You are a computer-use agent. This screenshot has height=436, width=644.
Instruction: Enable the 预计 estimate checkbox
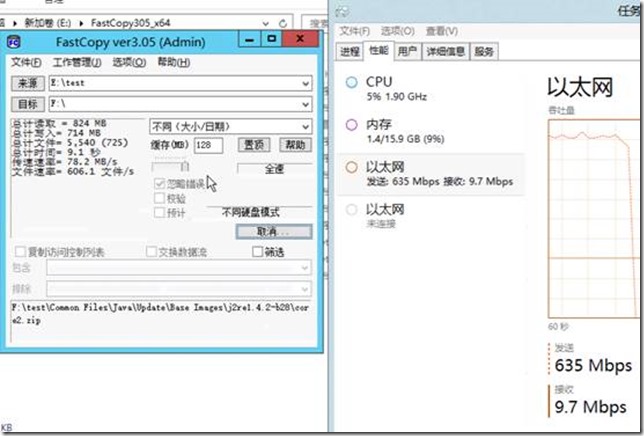coord(159,213)
